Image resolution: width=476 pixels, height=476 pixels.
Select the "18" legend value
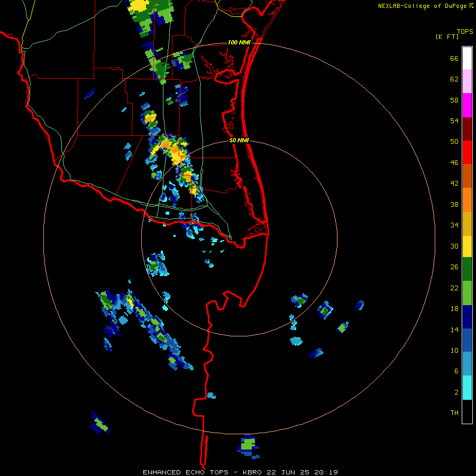(454, 309)
